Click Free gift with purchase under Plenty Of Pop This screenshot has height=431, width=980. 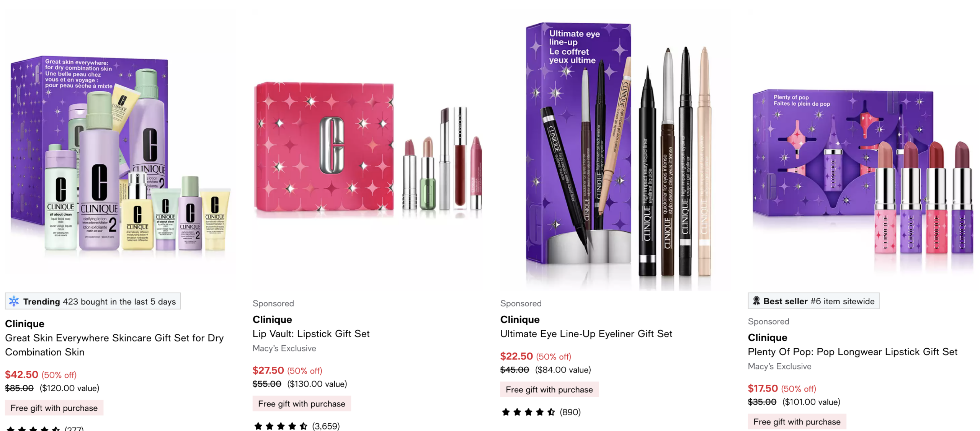tap(797, 421)
